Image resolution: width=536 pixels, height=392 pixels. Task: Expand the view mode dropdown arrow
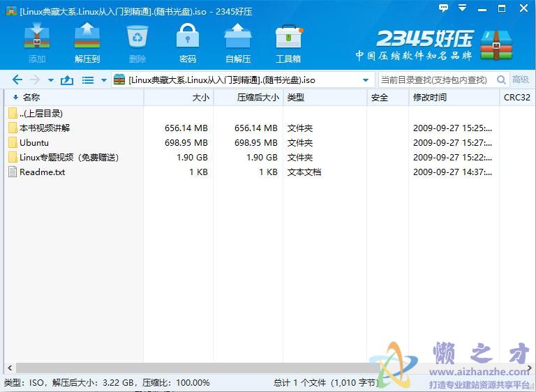tap(104, 80)
